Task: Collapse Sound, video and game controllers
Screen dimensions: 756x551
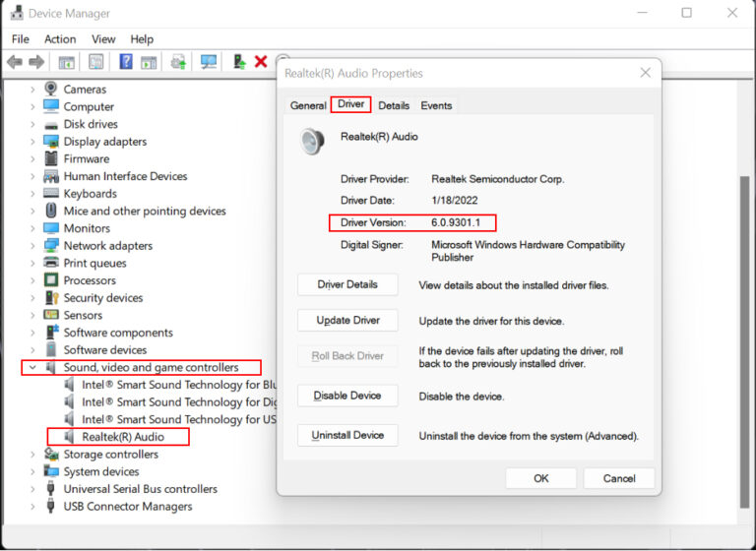Action: pyautogui.click(x=32, y=367)
